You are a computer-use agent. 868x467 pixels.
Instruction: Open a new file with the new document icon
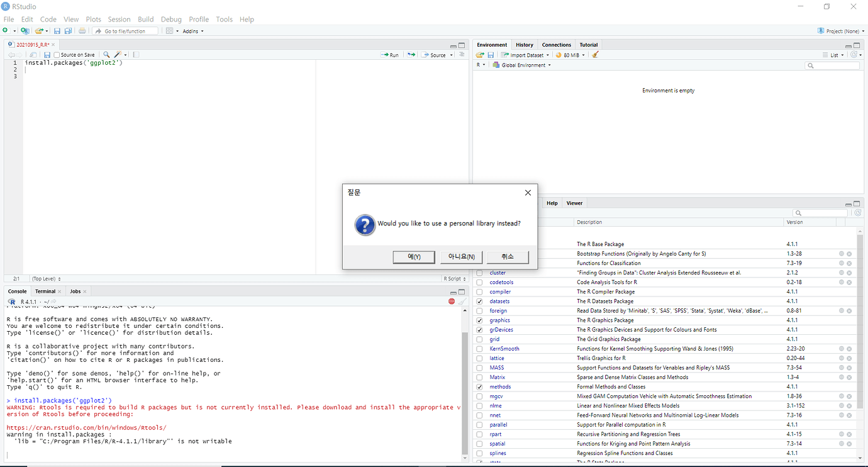pyautogui.click(x=6, y=30)
